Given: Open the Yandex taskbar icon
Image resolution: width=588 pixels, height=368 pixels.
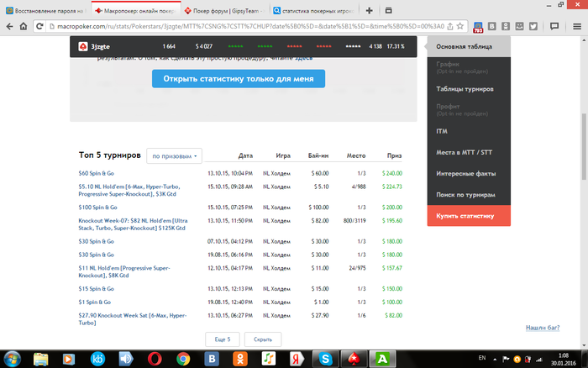Looking at the screenshot, I should (297, 359).
